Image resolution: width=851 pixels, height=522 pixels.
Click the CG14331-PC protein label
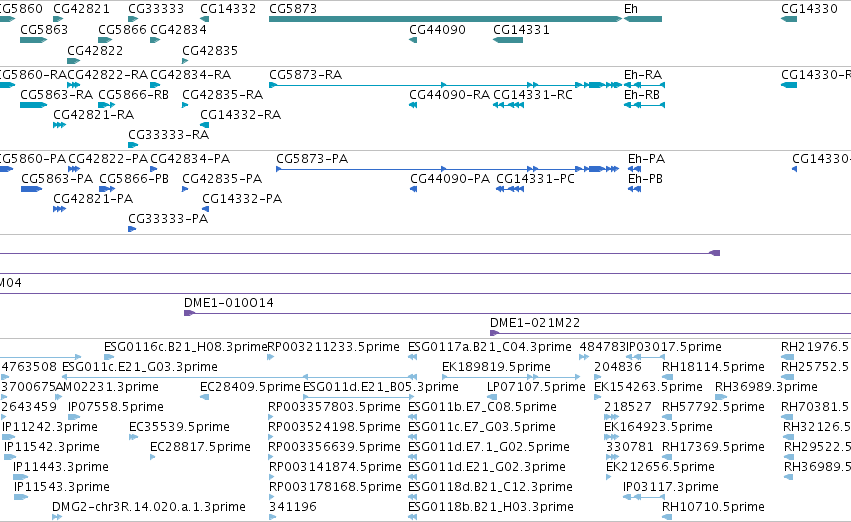(535, 179)
